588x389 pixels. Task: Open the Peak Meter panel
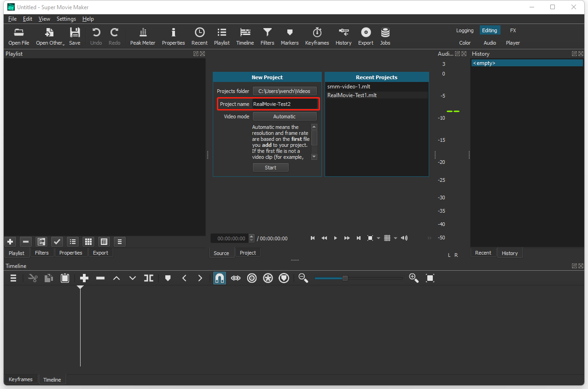tap(142, 36)
